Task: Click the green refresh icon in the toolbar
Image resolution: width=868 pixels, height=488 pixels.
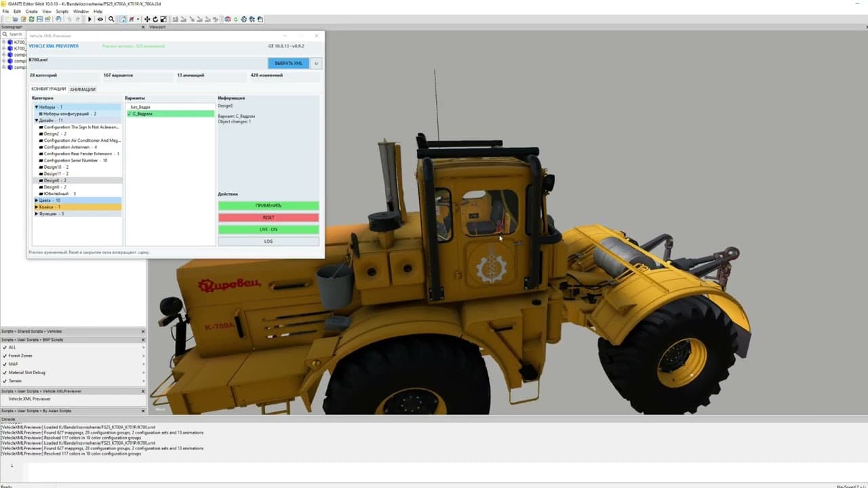Action: click(235, 19)
